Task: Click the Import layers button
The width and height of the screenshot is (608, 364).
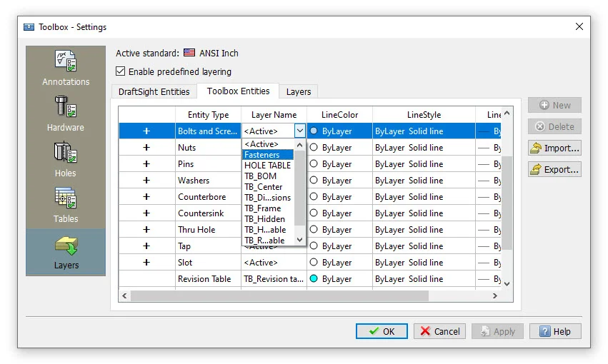Action: [x=554, y=148]
